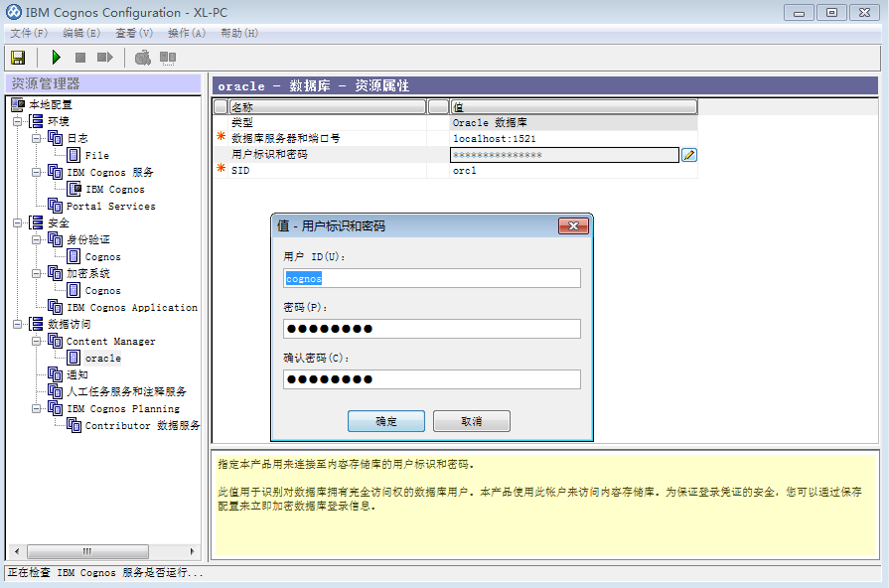Click the 身份验证 folder icon

(x=55, y=239)
